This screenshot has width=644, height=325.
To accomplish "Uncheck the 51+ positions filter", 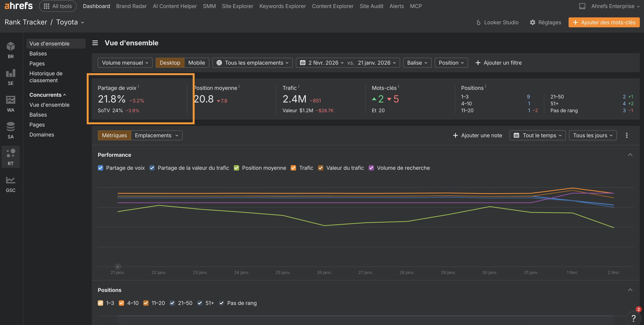I will point(200,303).
